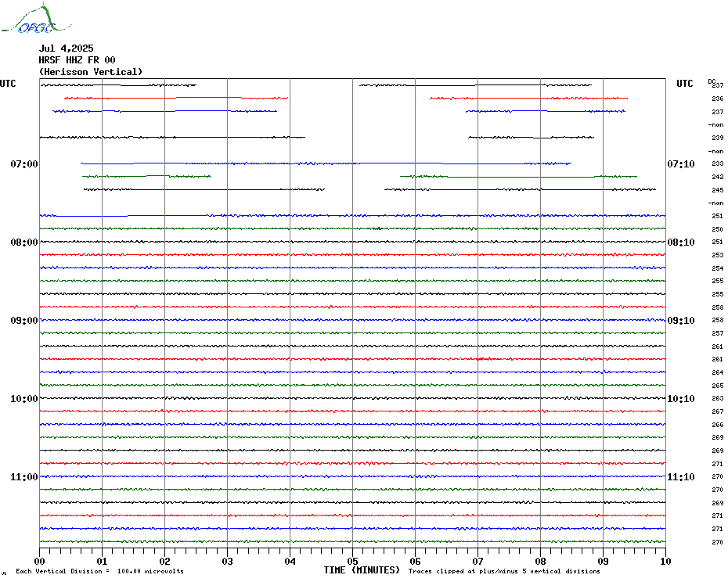This screenshot has width=728, height=582.
Task: Click the DC value 257
Action: 718,333
